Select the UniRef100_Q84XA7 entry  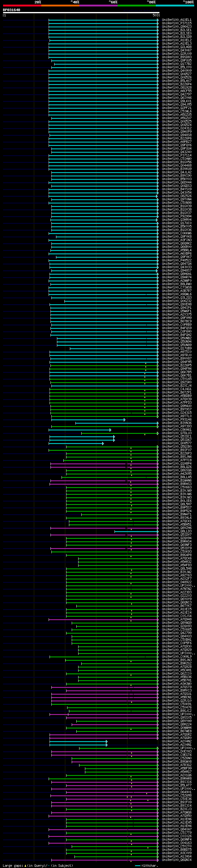176,830
